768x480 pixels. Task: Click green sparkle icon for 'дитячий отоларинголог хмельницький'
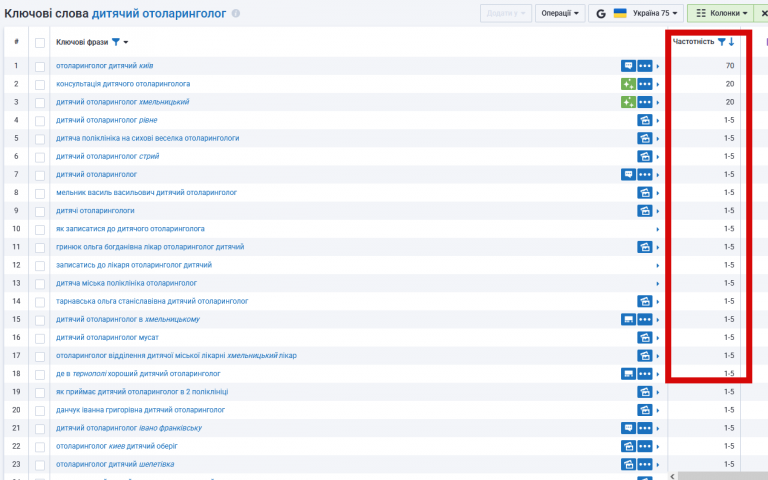tap(628, 102)
